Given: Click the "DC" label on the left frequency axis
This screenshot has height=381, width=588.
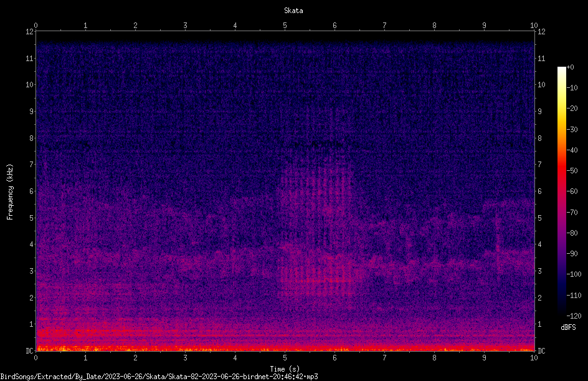Looking at the screenshot, I should point(29,351).
